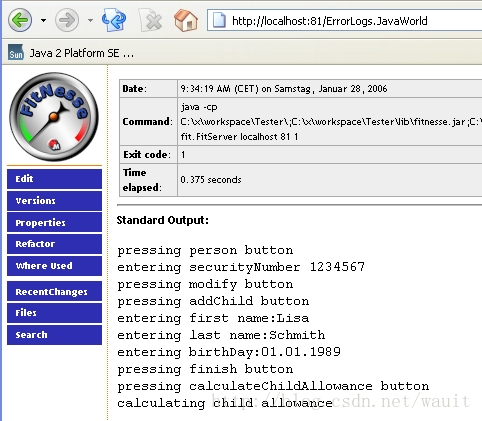Open the Edit page button
Screen dimensions: 482x421
click(x=54, y=179)
